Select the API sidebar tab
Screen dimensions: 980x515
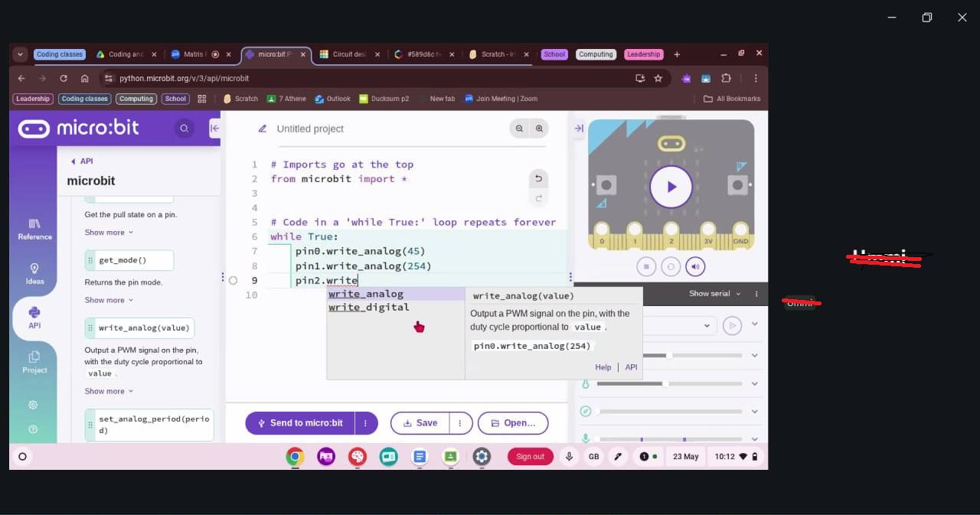[x=34, y=318]
